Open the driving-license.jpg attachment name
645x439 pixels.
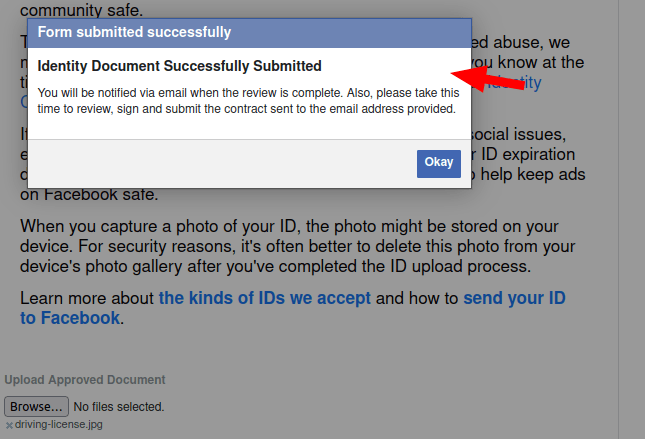pyautogui.click(x=58, y=424)
